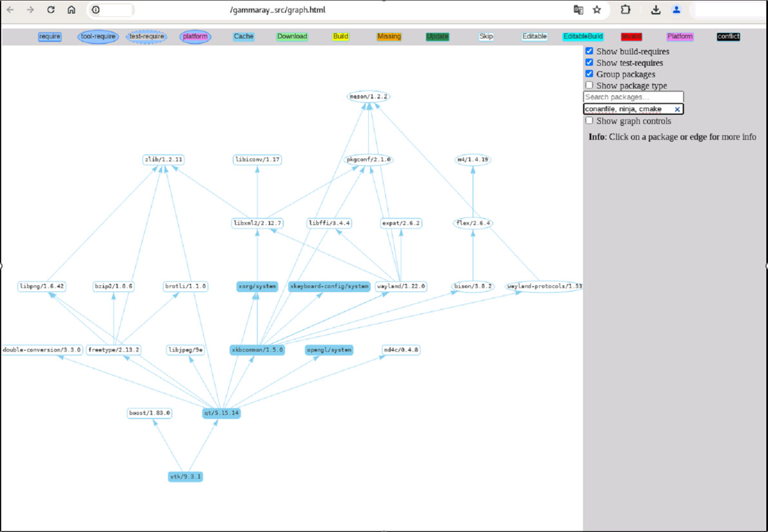Select the browser address bar URL

click(x=277, y=10)
